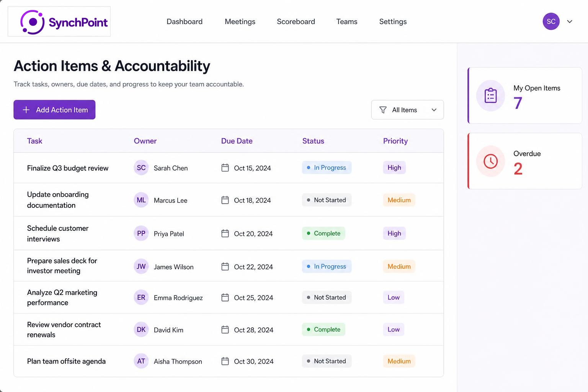588x392 pixels.
Task: Click Sarah Chen's SC avatar in the table
Action: point(141,168)
